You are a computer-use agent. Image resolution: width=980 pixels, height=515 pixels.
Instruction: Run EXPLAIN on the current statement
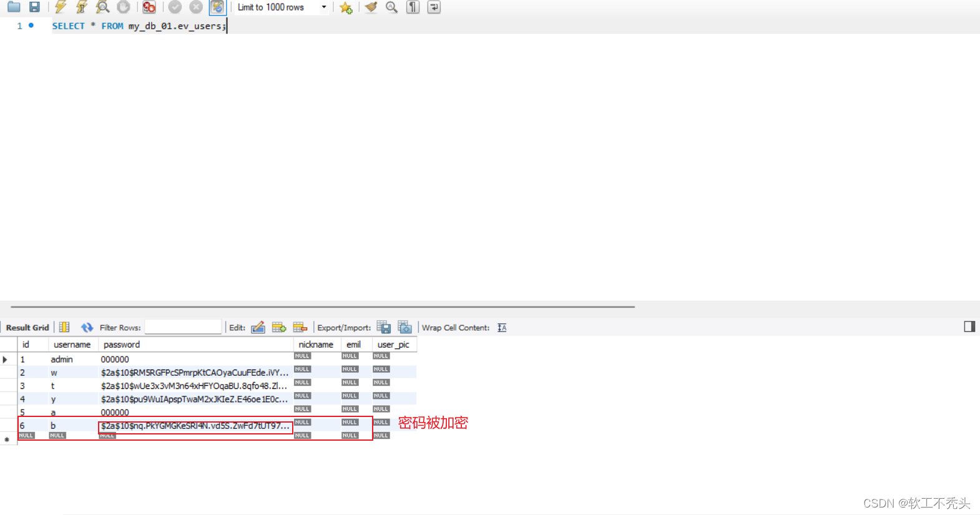(x=102, y=7)
